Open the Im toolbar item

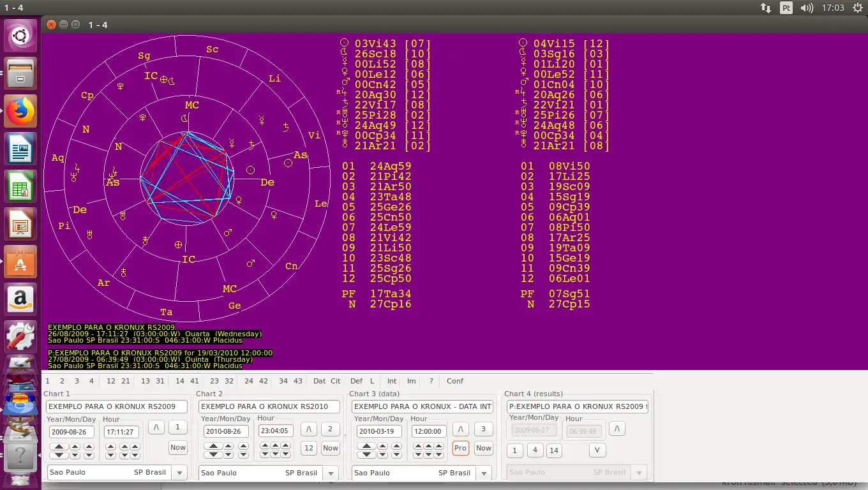(412, 381)
